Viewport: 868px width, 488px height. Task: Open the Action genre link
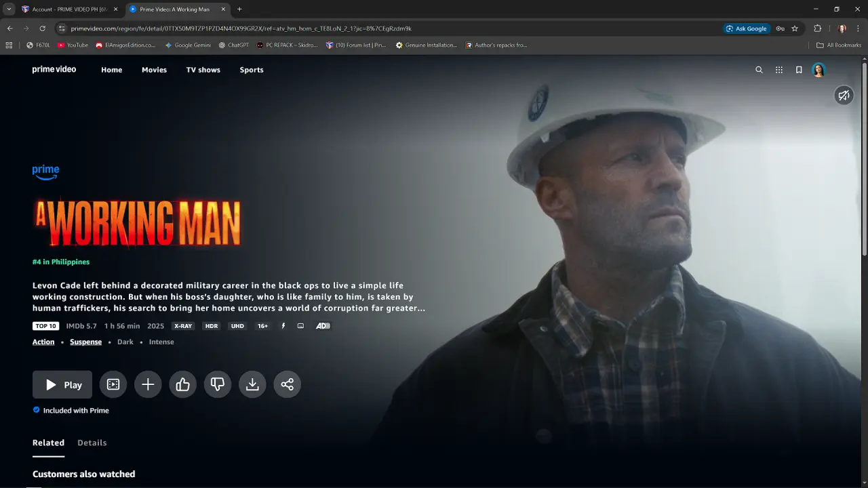coord(43,342)
